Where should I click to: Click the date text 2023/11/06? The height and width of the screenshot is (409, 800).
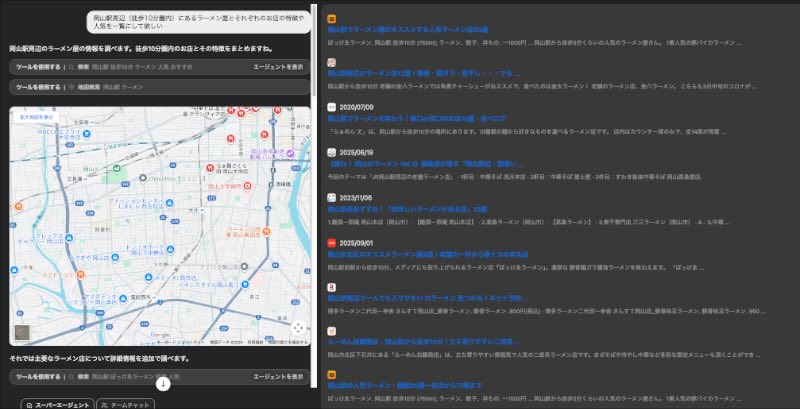point(356,197)
